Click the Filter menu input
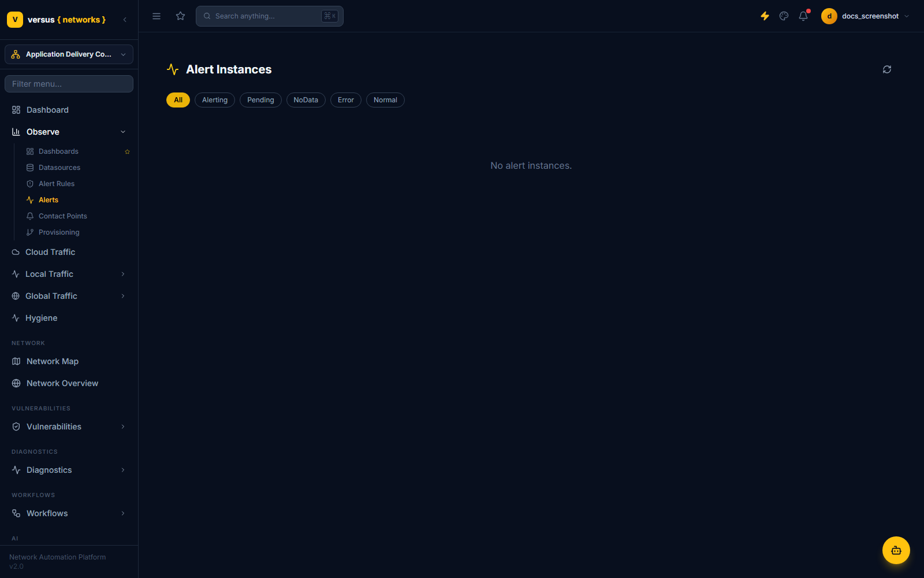 (x=69, y=84)
